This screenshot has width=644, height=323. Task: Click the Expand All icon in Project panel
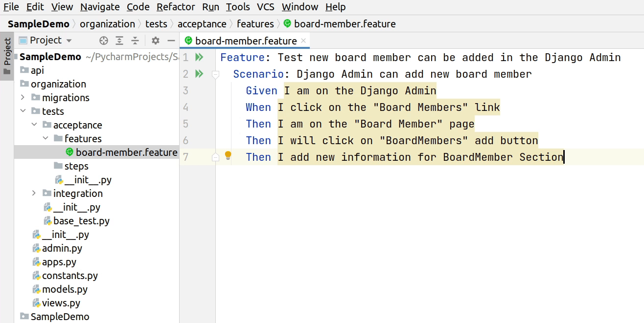tap(119, 41)
